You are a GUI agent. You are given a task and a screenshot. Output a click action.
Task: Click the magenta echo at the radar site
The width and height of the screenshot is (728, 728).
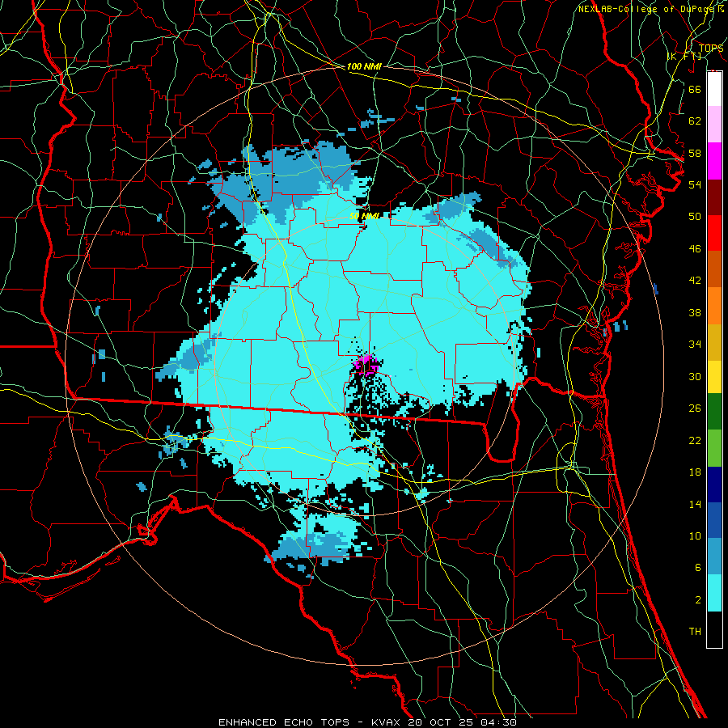click(366, 364)
